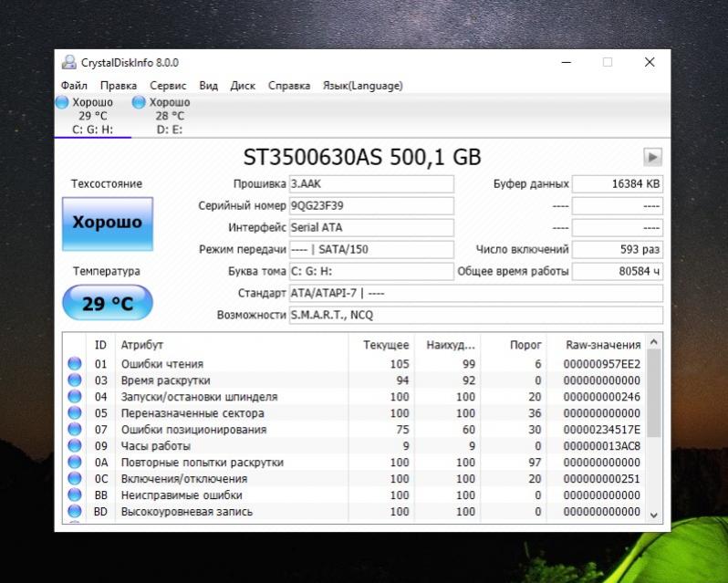
Task: Click the Стандарт field ATA/ATAPI-7
Action: (476, 294)
